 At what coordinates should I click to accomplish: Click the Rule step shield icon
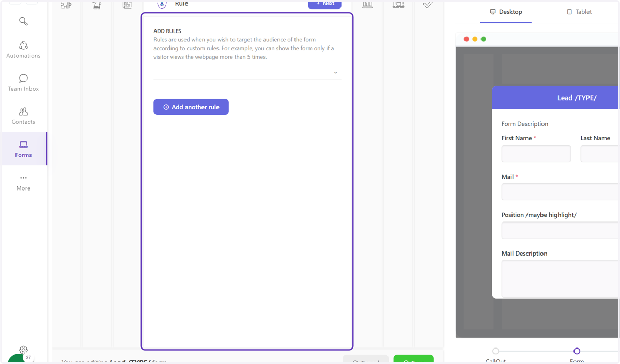(162, 4)
